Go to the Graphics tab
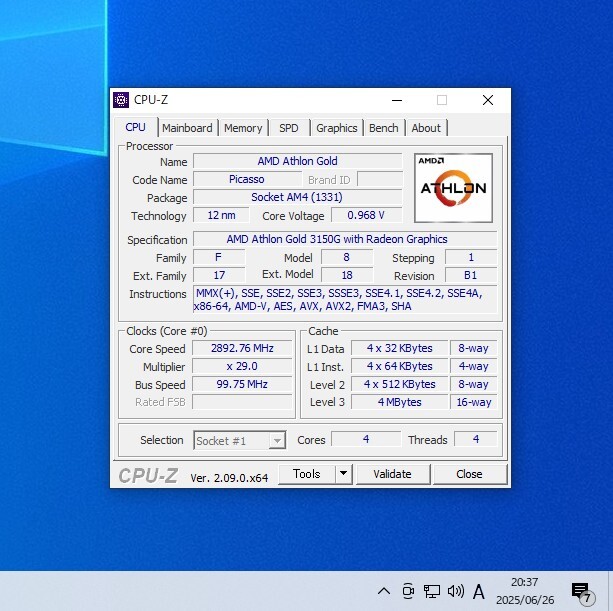 (x=337, y=128)
